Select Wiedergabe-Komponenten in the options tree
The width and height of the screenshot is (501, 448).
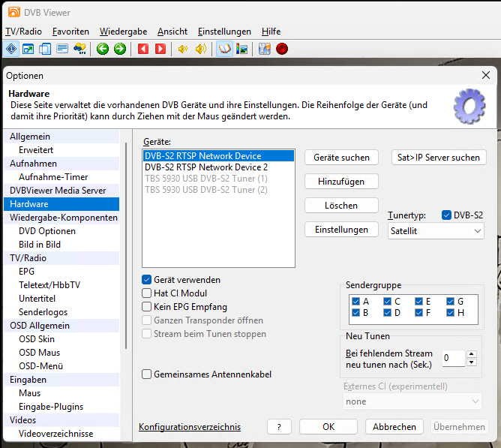[64, 218]
